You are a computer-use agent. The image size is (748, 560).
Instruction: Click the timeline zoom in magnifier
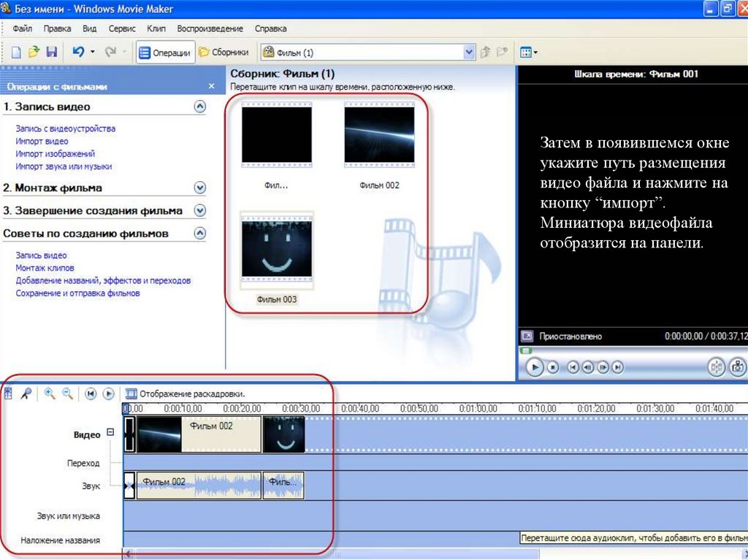point(50,394)
